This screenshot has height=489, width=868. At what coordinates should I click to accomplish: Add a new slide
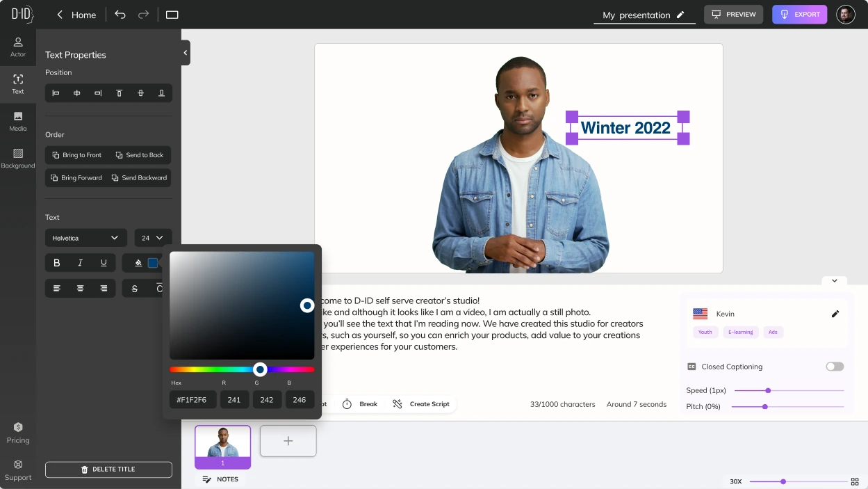[x=288, y=441]
